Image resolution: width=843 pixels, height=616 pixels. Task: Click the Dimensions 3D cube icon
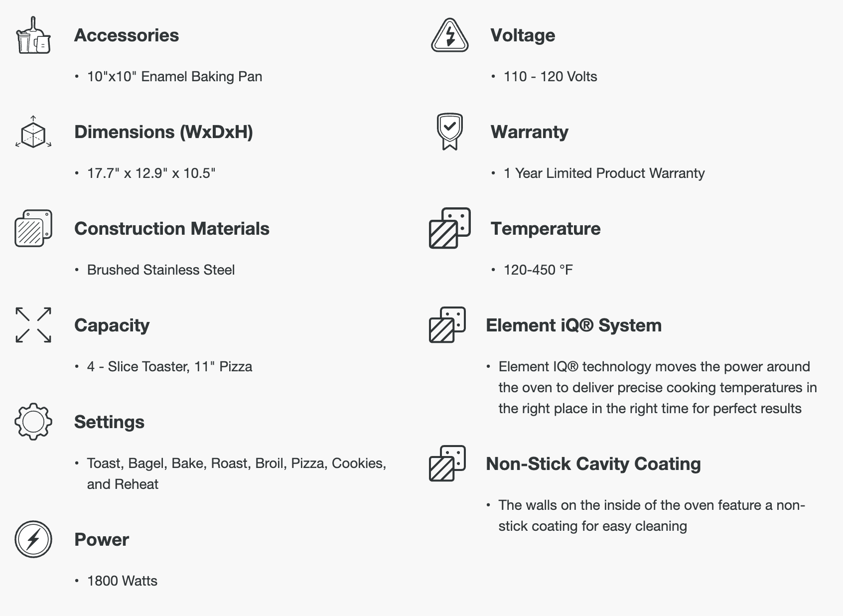coord(33,132)
